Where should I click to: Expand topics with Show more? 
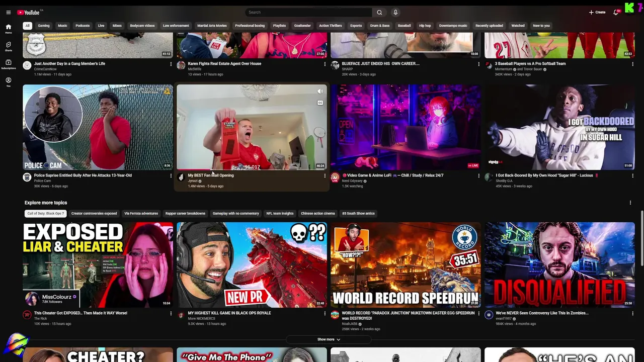329,339
